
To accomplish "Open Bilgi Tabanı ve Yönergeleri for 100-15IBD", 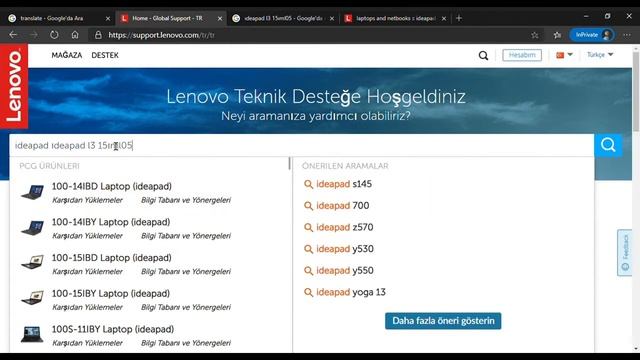I will (186, 271).
